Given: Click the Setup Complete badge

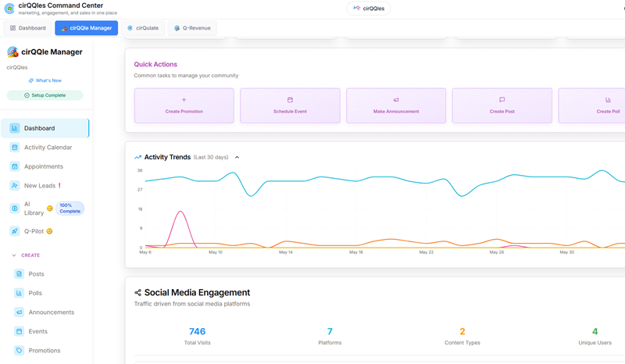Looking at the screenshot, I should click(x=45, y=95).
